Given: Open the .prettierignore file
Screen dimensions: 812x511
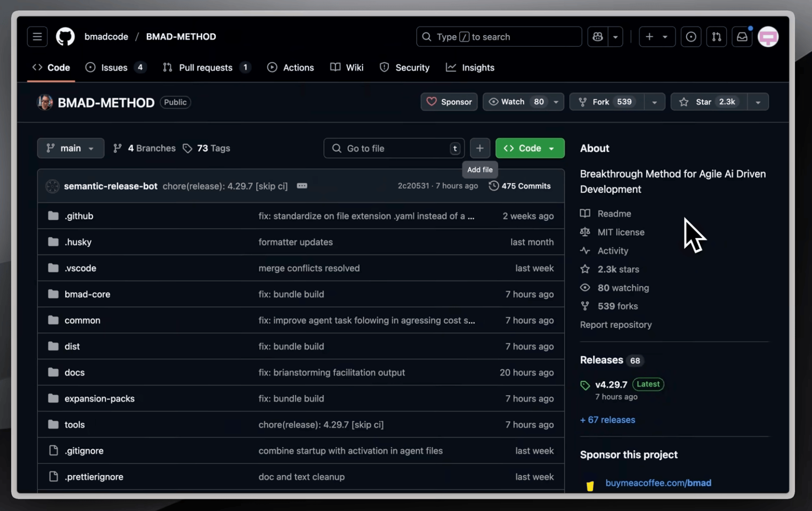Looking at the screenshot, I should pos(94,477).
